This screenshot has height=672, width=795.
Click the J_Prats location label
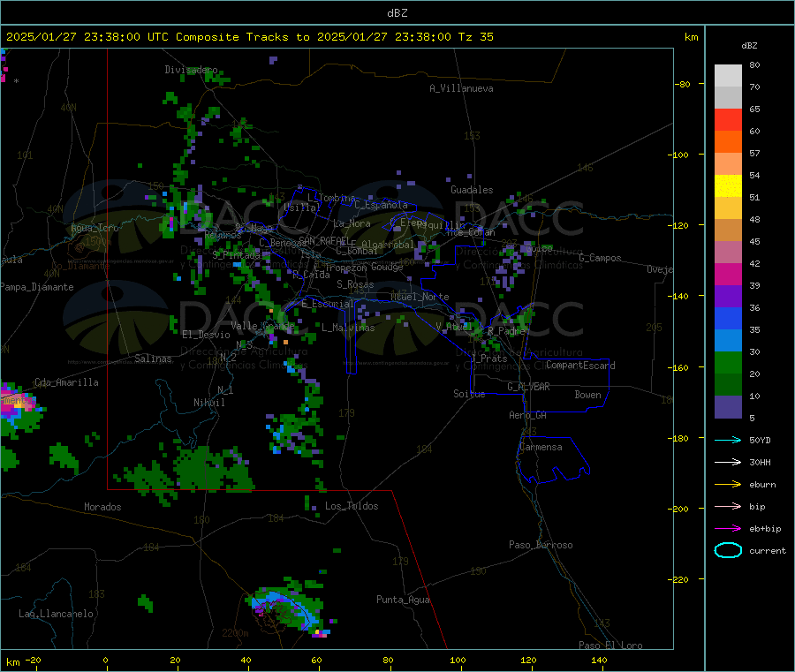click(x=488, y=359)
